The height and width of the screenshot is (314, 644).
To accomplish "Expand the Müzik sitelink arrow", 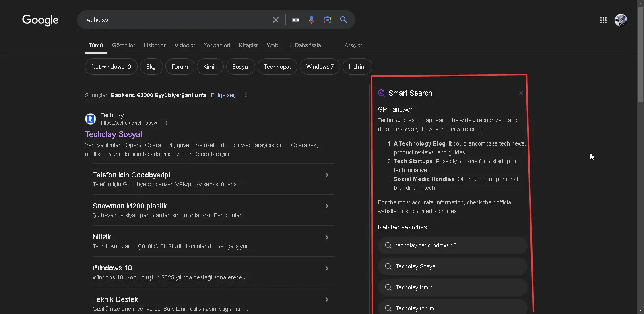I will [x=327, y=237].
